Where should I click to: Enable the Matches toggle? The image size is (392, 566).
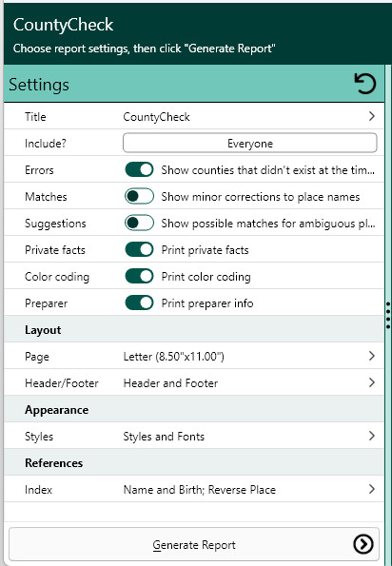click(139, 196)
